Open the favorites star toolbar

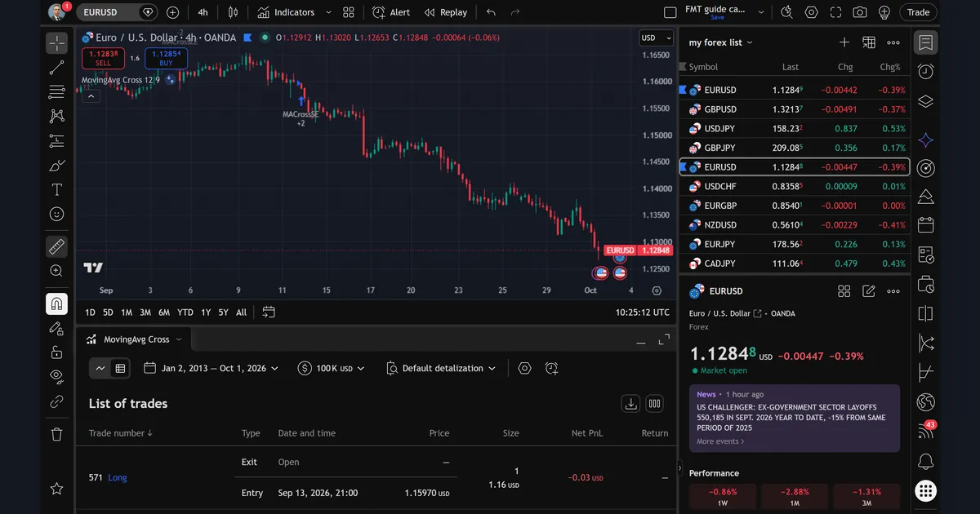click(x=56, y=489)
